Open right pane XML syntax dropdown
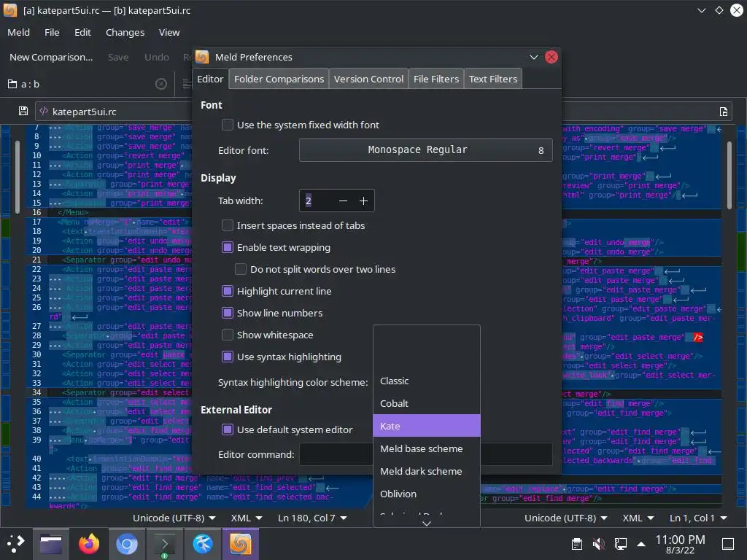This screenshot has height=560, width=747. pyautogui.click(x=638, y=518)
